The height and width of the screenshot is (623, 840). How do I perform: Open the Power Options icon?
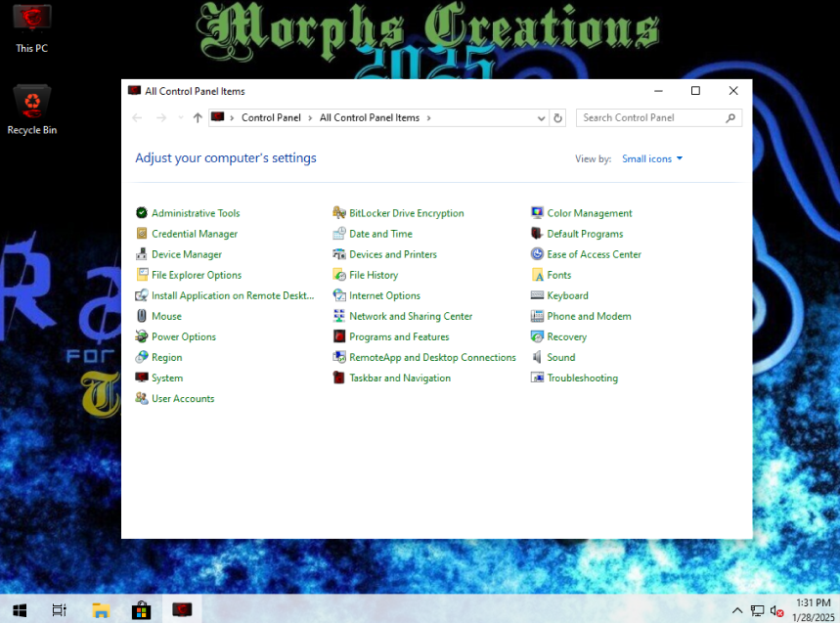pyautogui.click(x=142, y=336)
